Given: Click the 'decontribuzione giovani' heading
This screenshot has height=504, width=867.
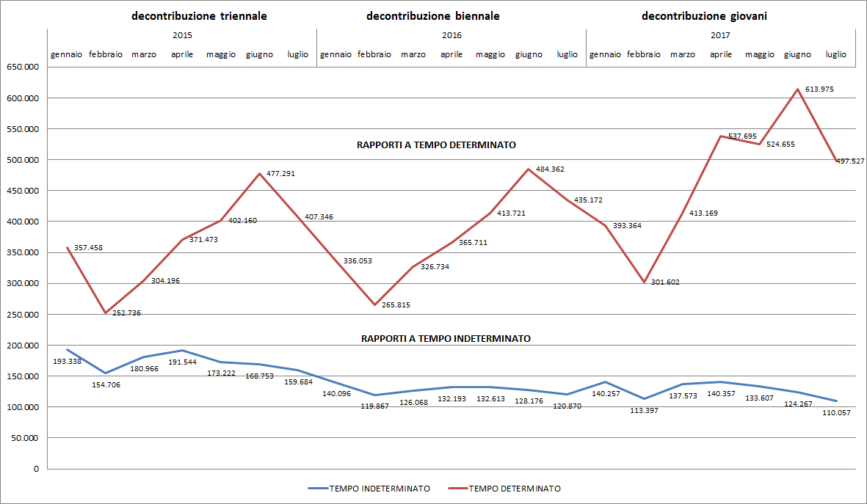Looking at the screenshot, I should click(704, 15).
